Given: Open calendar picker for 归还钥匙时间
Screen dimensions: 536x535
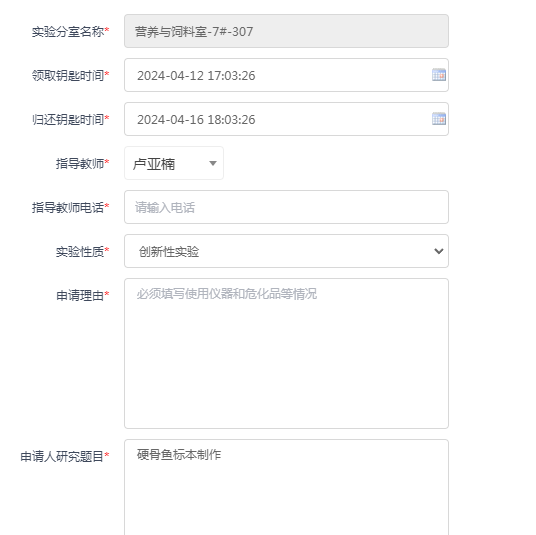Looking at the screenshot, I should point(439,119).
